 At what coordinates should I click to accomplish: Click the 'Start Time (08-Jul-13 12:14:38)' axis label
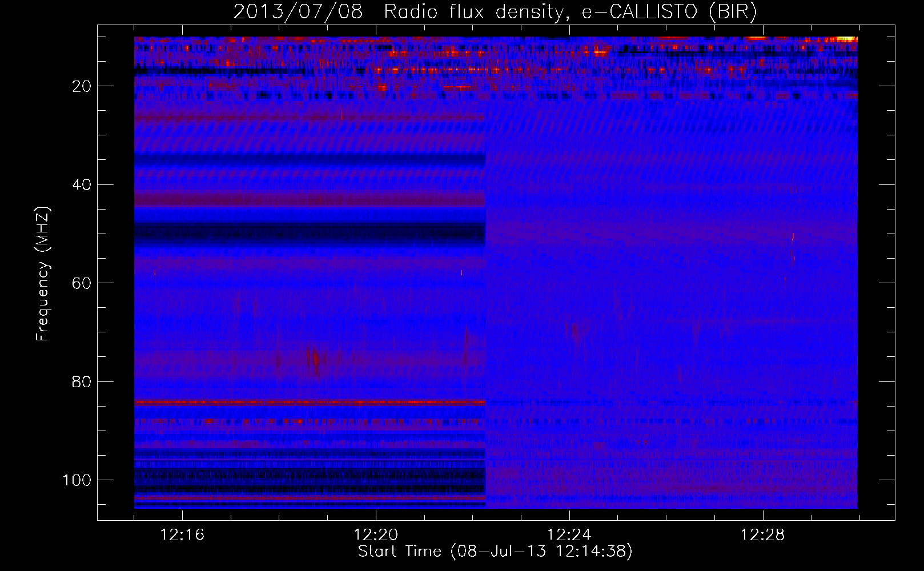495,552
